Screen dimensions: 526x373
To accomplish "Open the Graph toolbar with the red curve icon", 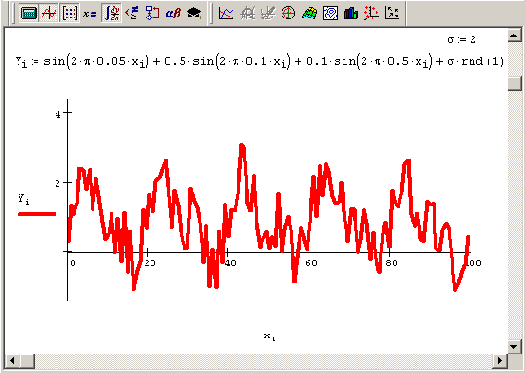I will point(49,13).
